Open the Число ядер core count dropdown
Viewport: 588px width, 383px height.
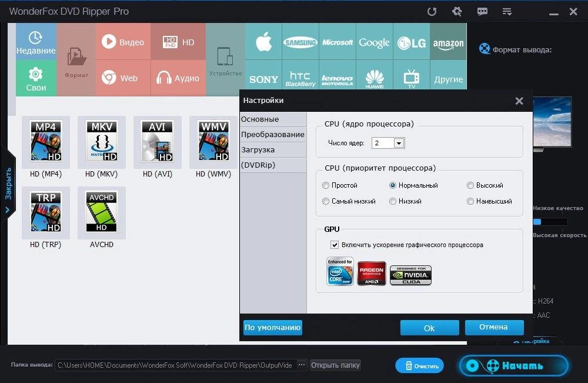pyautogui.click(x=399, y=143)
